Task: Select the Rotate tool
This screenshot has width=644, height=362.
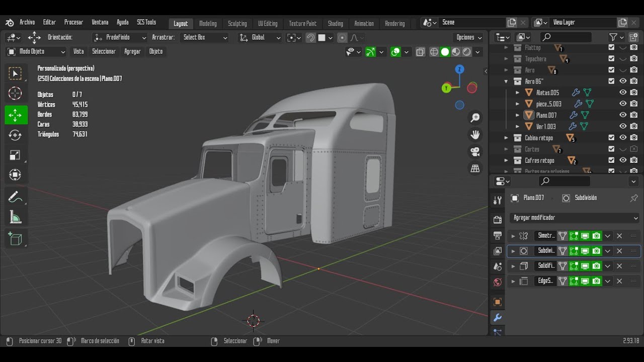Action: pyautogui.click(x=15, y=135)
